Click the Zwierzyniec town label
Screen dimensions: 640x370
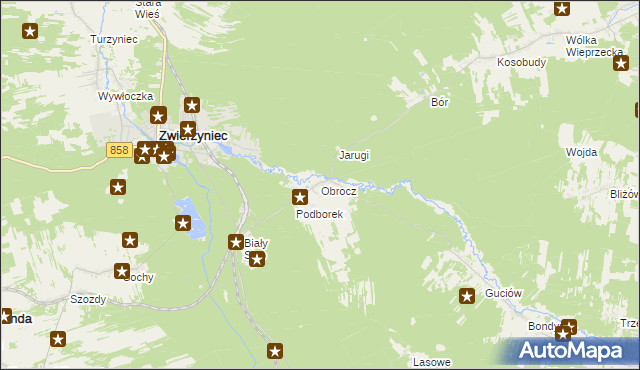coord(193,135)
